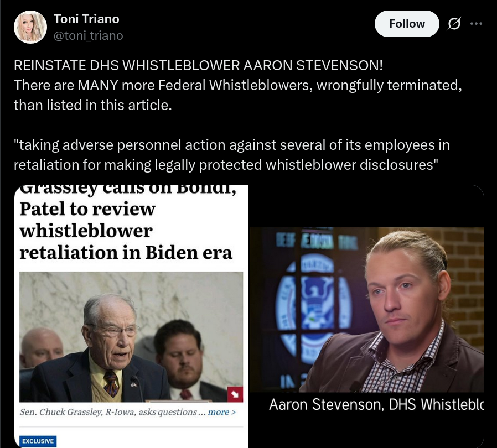Follow Toni Triano with the Follow button
This screenshot has height=448, width=497.
(407, 24)
